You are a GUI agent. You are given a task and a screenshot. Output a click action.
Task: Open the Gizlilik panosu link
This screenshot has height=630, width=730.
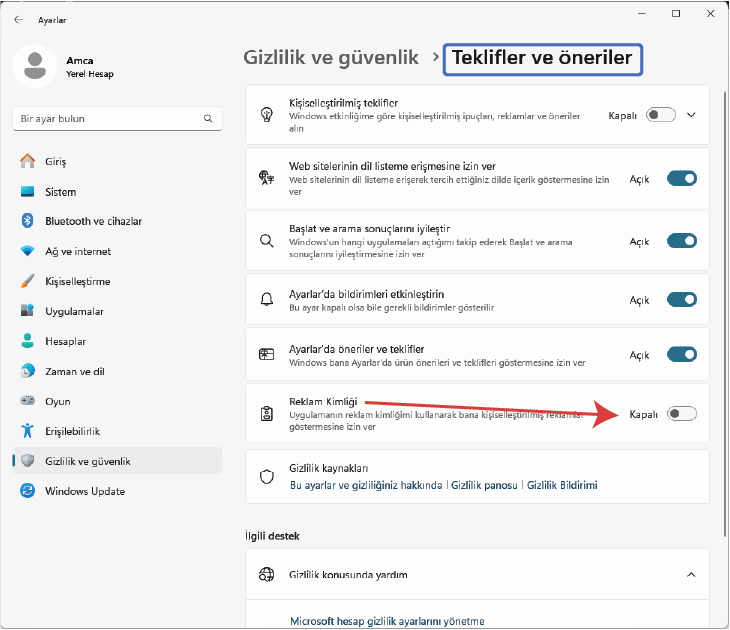(x=484, y=485)
